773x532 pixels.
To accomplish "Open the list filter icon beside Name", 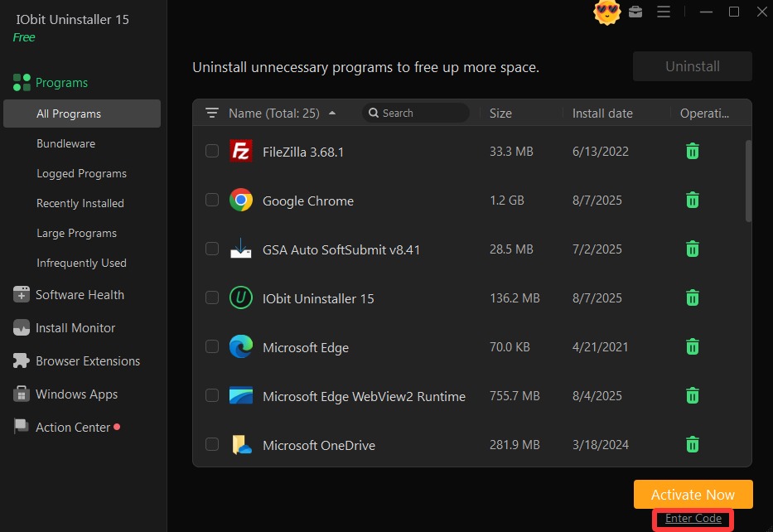I will (x=212, y=113).
